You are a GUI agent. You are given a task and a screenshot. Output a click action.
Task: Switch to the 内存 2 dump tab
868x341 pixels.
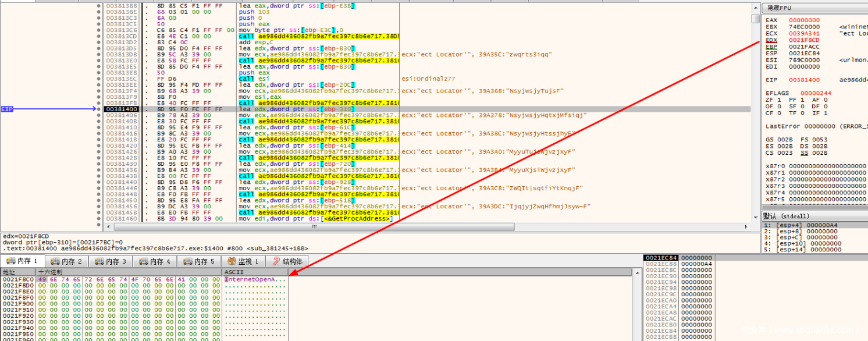coord(66,262)
